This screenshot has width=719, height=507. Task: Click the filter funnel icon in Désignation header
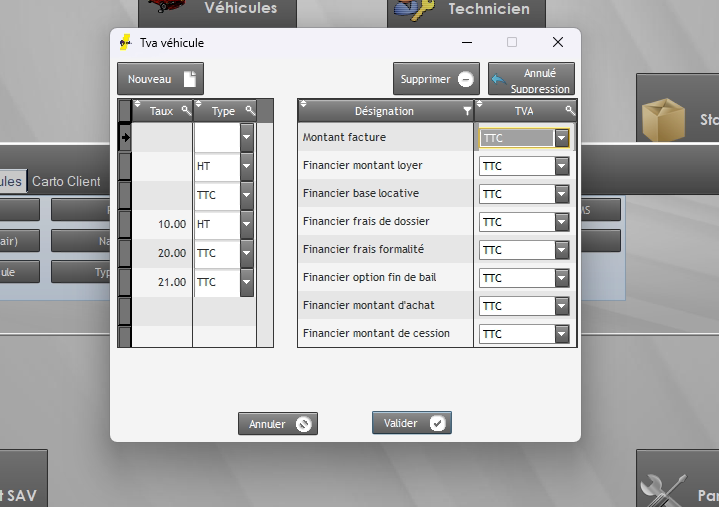pos(466,111)
